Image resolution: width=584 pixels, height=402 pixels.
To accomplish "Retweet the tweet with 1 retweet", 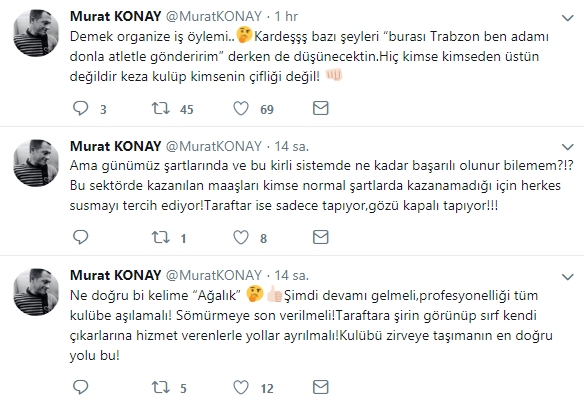I will pos(161,237).
